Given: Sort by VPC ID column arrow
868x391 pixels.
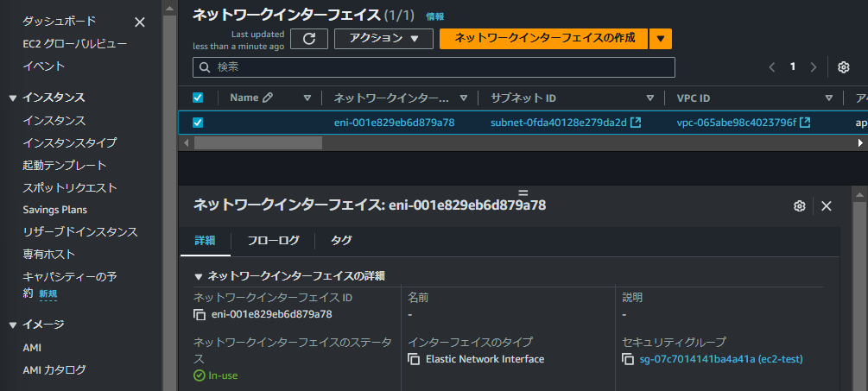Looking at the screenshot, I should click(x=828, y=98).
